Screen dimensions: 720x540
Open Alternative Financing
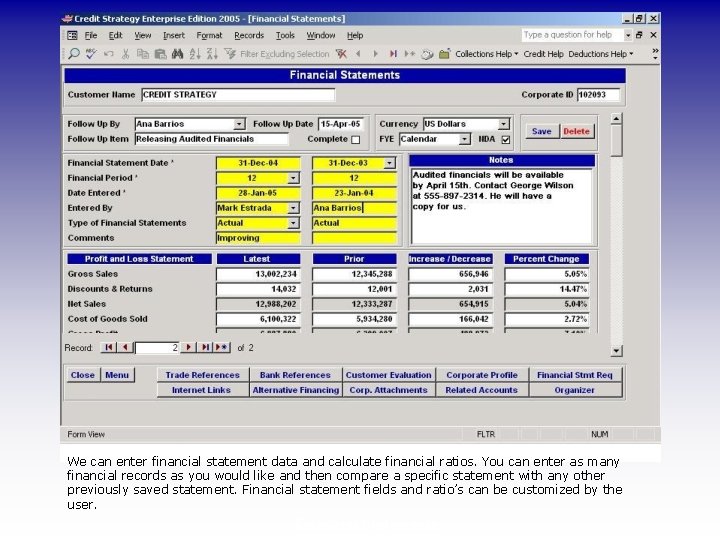click(x=295, y=390)
